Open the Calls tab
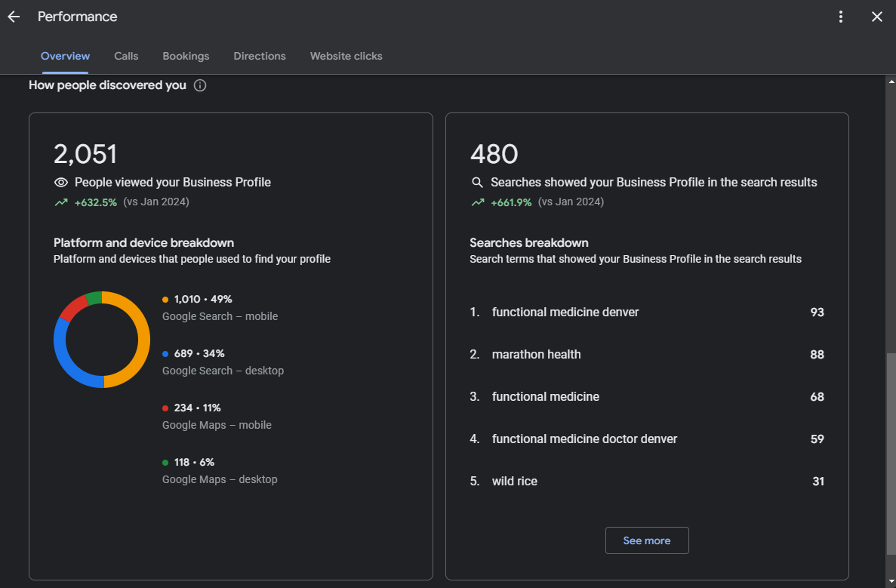 point(126,56)
